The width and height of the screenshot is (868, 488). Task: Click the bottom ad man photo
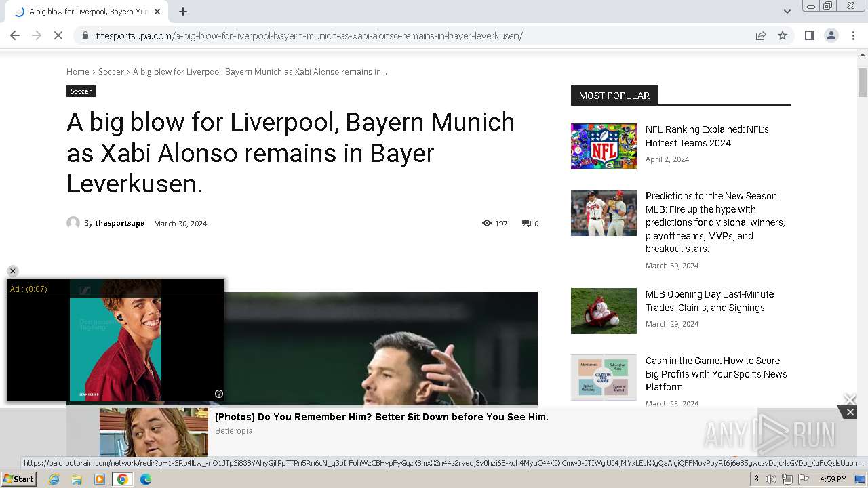[x=154, y=432]
